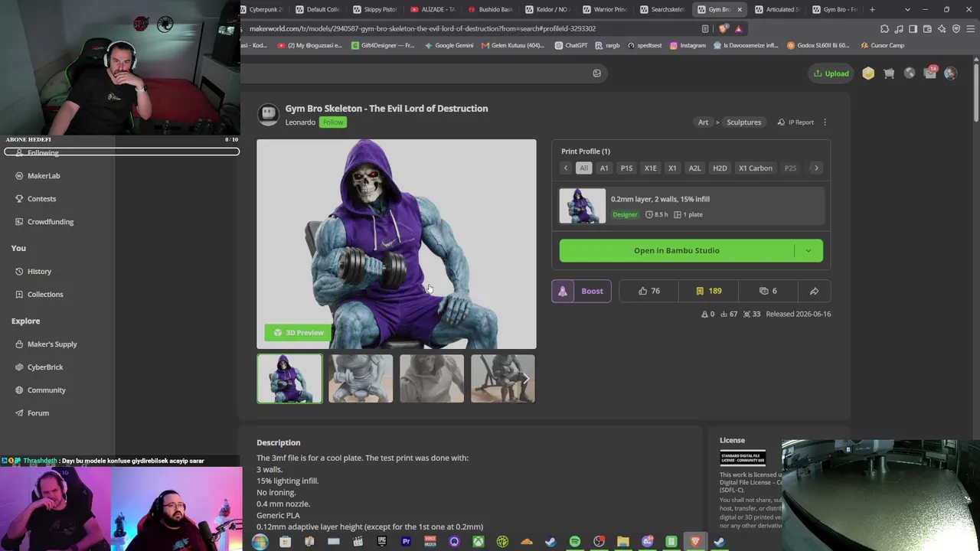Switch to the Warrior Princess browser tab

click(x=605, y=9)
